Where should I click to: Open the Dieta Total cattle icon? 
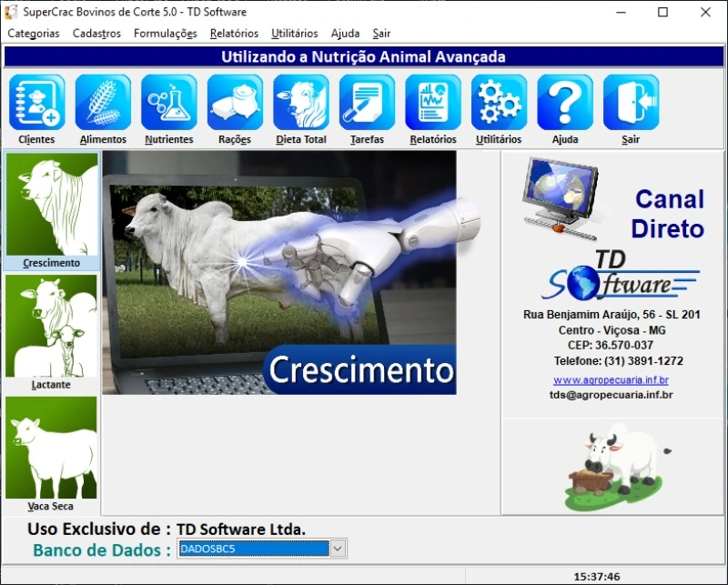[301, 103]
